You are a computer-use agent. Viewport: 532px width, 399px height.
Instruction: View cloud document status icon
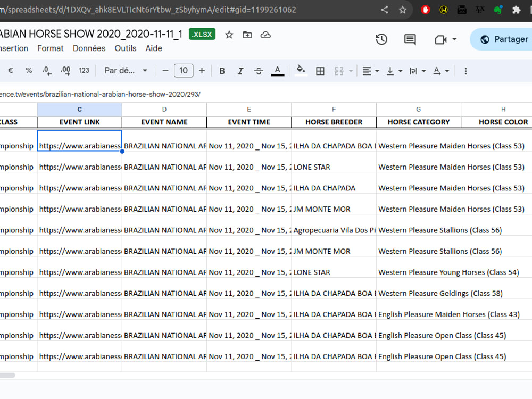[265, 35]
